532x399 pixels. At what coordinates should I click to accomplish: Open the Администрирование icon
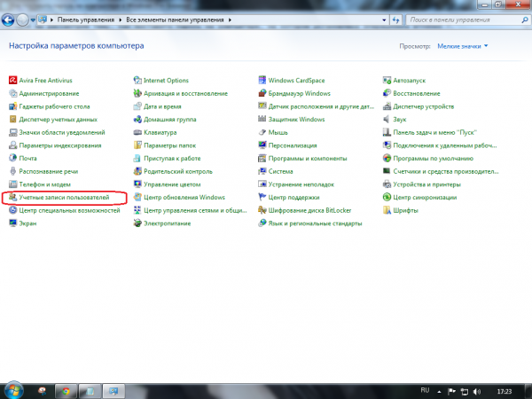click(13, 93)
